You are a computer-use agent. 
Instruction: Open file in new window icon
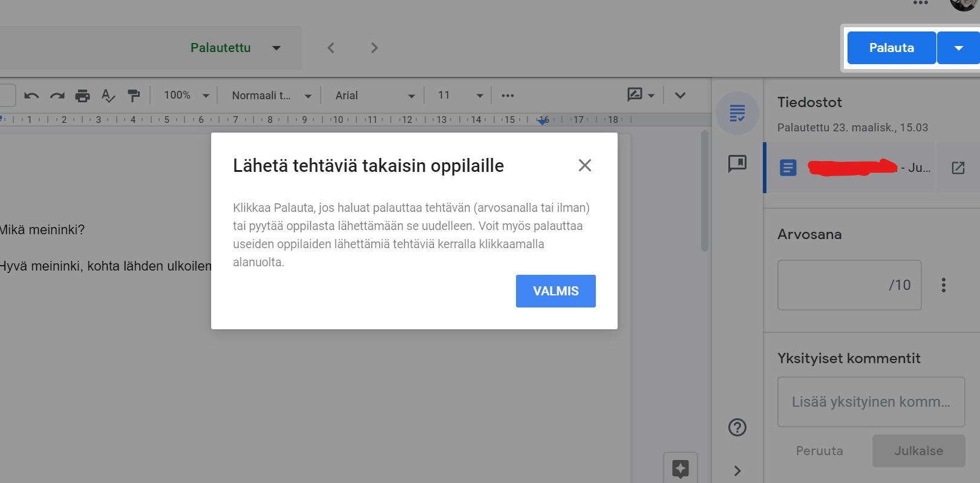(958, 168)
